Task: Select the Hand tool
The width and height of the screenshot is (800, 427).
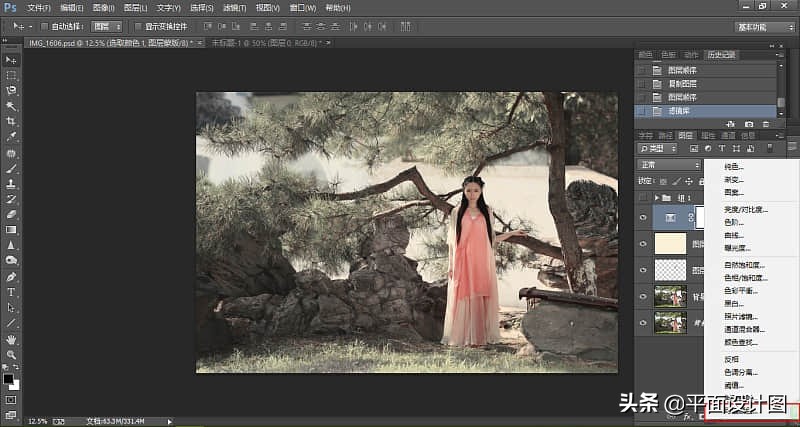Action: coord(12,339)
